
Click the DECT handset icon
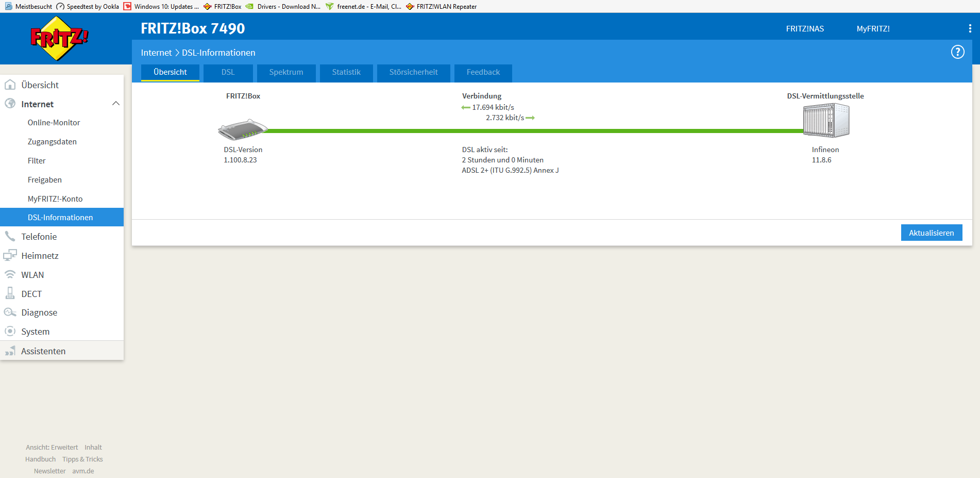(10, 293)
